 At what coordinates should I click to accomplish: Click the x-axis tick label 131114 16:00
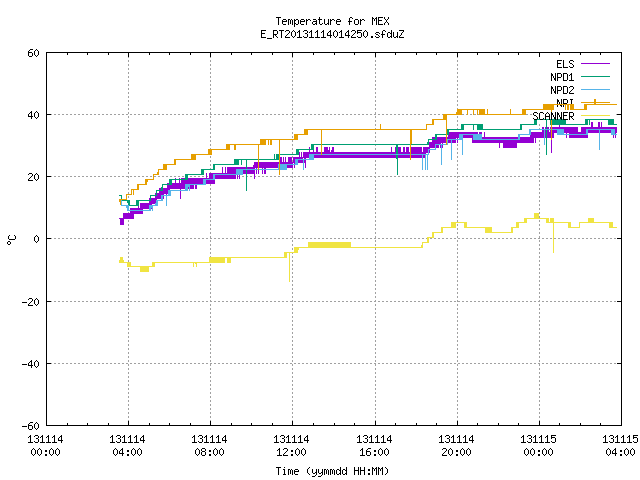coord(374,446)
